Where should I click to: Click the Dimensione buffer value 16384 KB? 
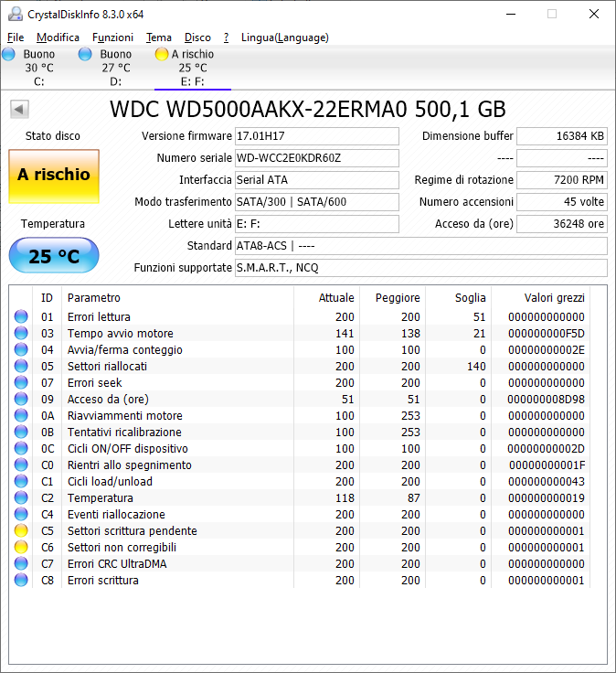click(x=562, y=136)
